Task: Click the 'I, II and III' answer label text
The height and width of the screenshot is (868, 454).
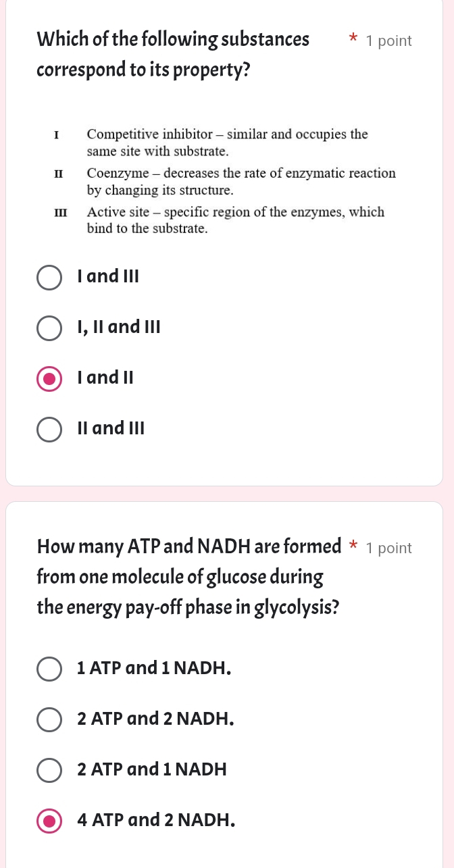Action: [119, 328]
